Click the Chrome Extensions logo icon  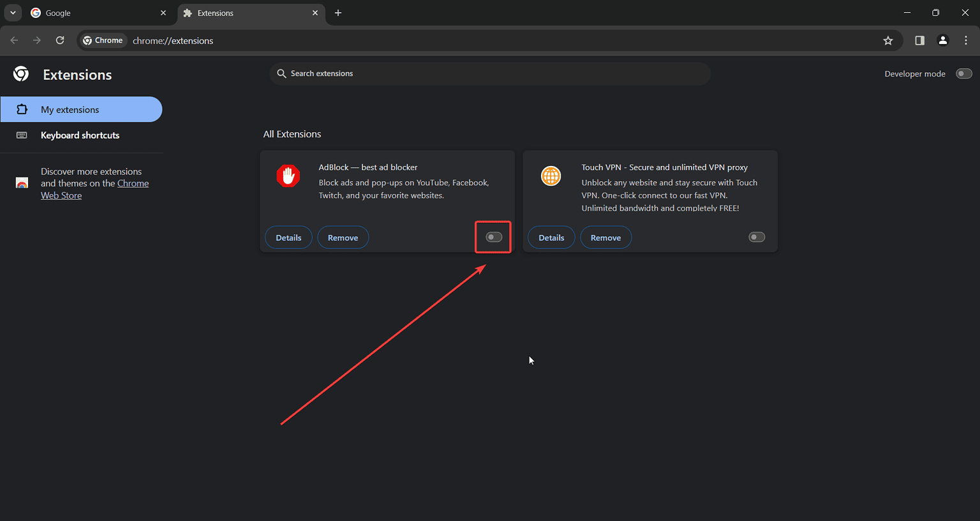tap(20, 74)
